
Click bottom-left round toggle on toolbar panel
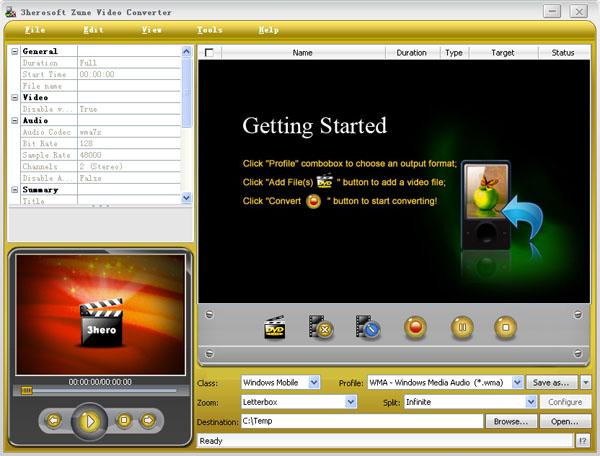[209, 354]
